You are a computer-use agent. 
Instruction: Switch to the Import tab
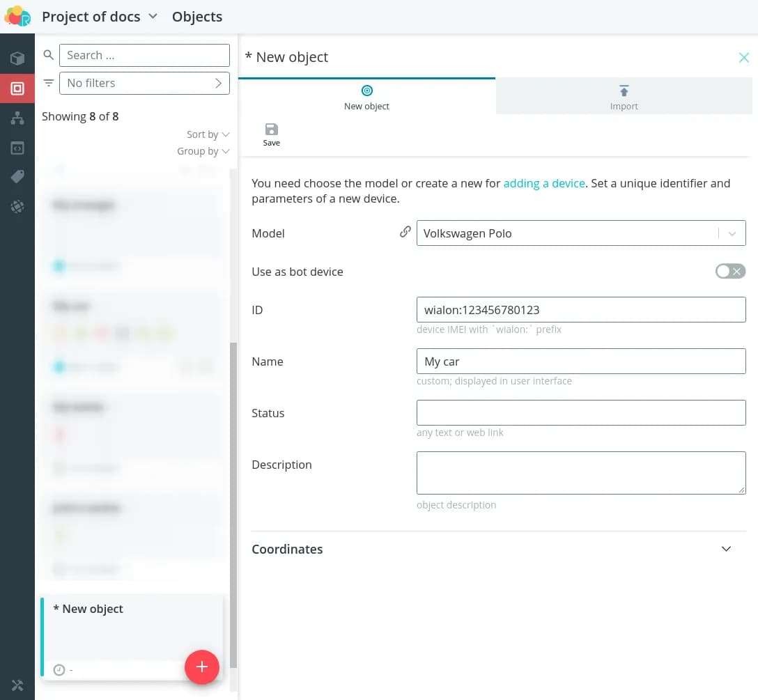(x=624, y=97)
